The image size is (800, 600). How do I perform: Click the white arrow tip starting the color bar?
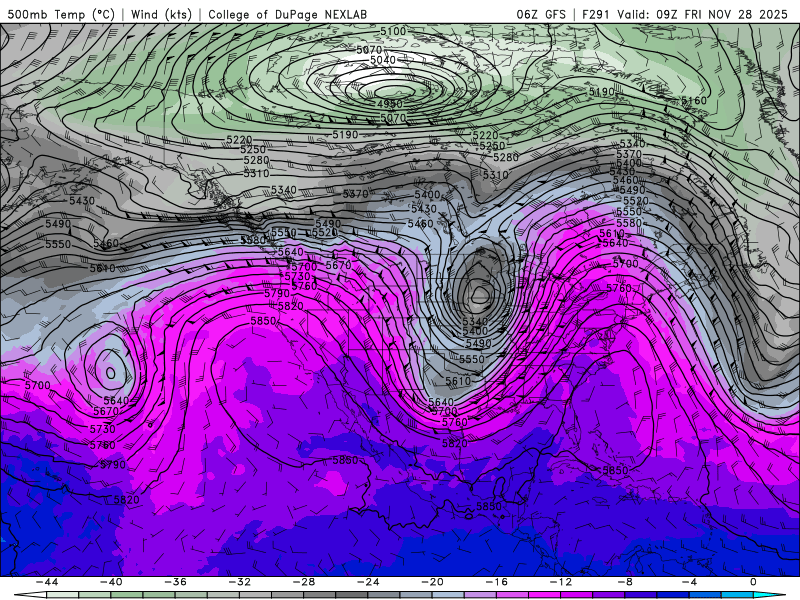click(x=30, y=595)
